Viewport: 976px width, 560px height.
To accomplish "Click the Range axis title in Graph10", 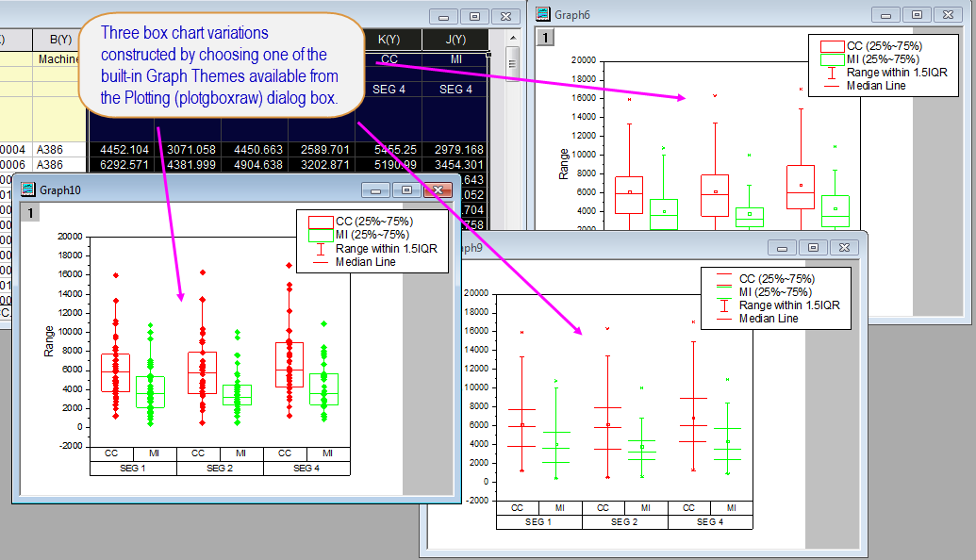I will (x=50, y=341).
